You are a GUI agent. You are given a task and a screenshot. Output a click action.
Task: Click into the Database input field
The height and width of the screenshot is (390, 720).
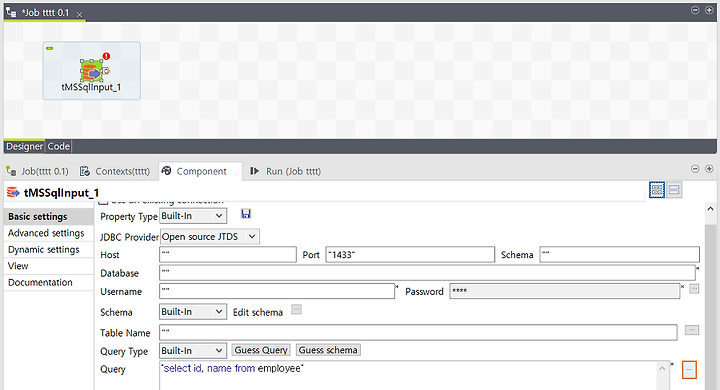(x=428, y=273)
